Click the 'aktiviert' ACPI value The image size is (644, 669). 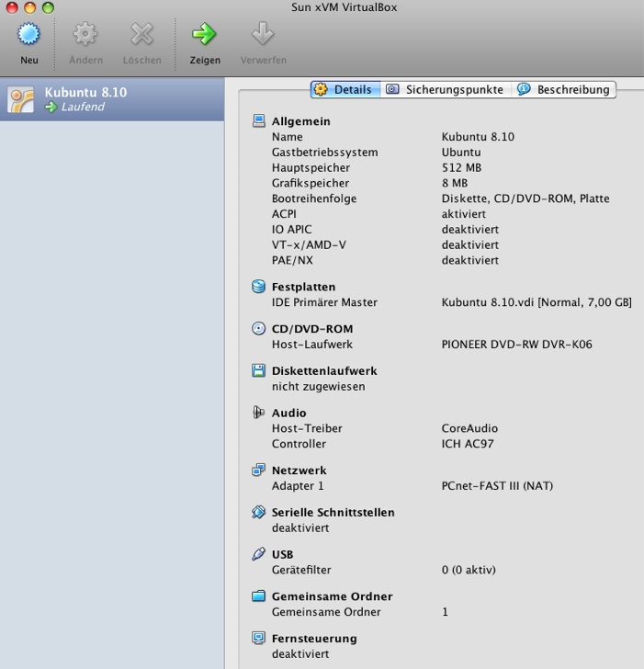pos(464,214)
